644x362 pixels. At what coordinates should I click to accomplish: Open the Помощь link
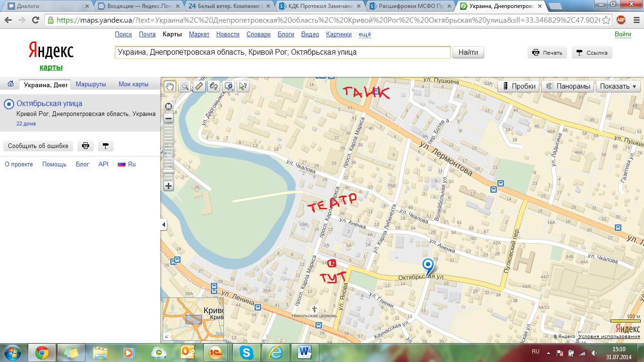coord(54,165)
